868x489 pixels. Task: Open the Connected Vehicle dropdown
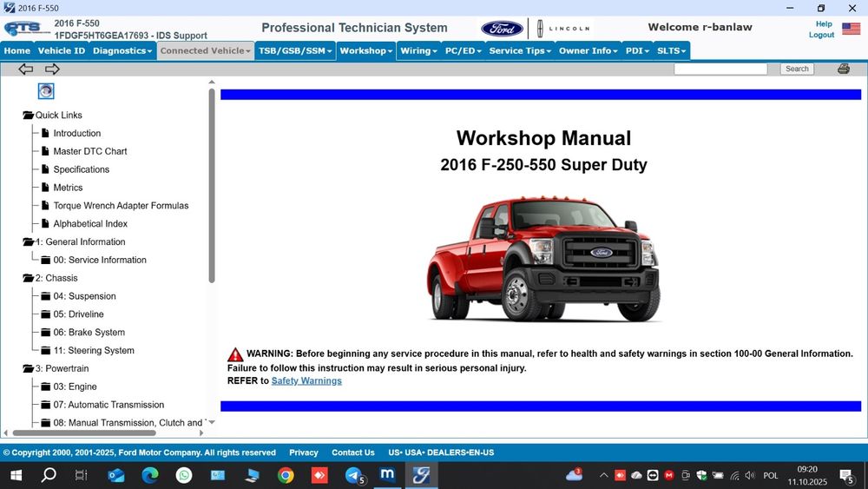[x=206, y=50]
